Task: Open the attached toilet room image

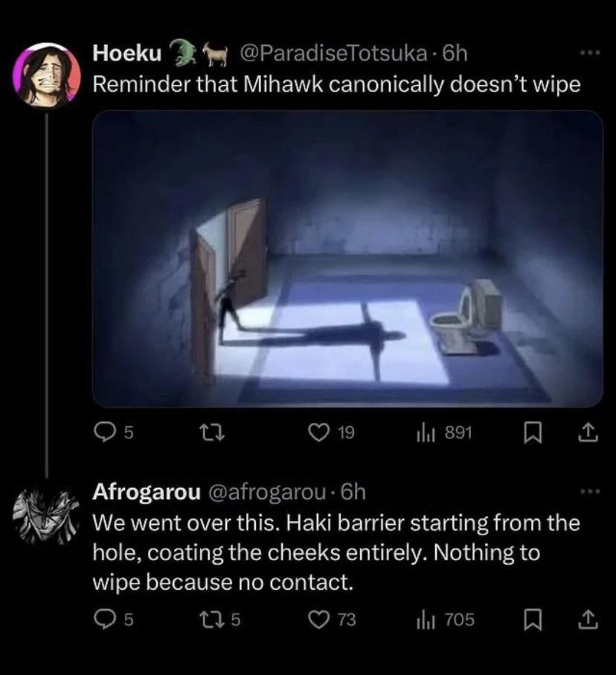Action: (x=348, y=259)
